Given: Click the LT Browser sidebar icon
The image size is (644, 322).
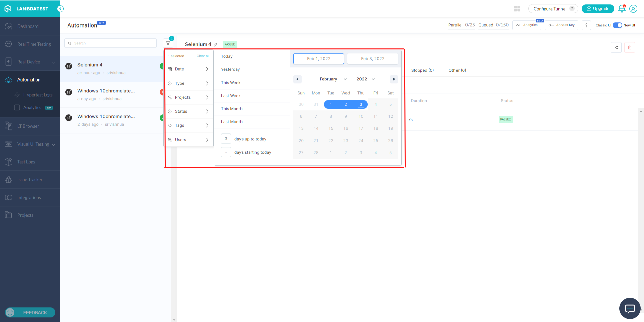Looking at the screenshot, I should click(9, 126).
